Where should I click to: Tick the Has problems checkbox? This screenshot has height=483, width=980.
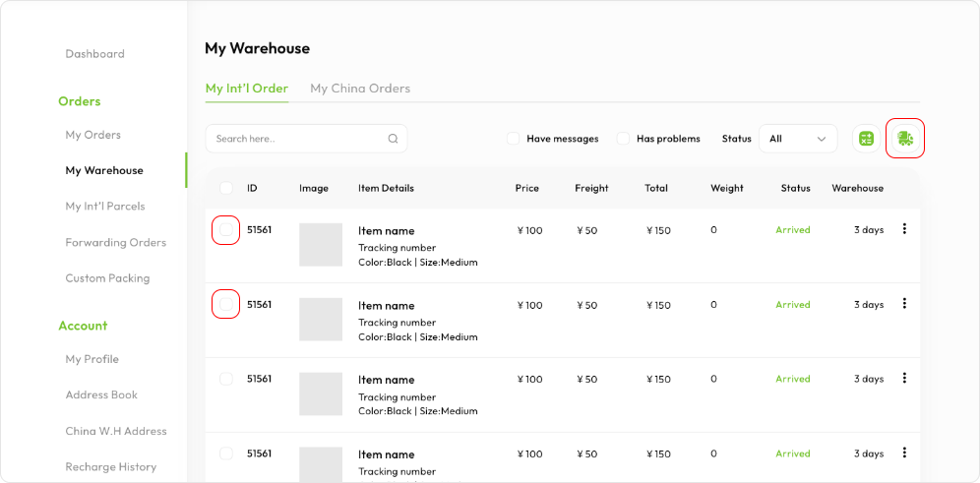point(623,139)
